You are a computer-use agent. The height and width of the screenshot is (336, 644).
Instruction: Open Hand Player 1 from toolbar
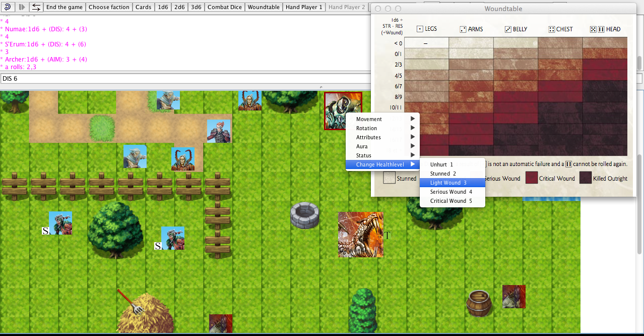tap(303, 7)
